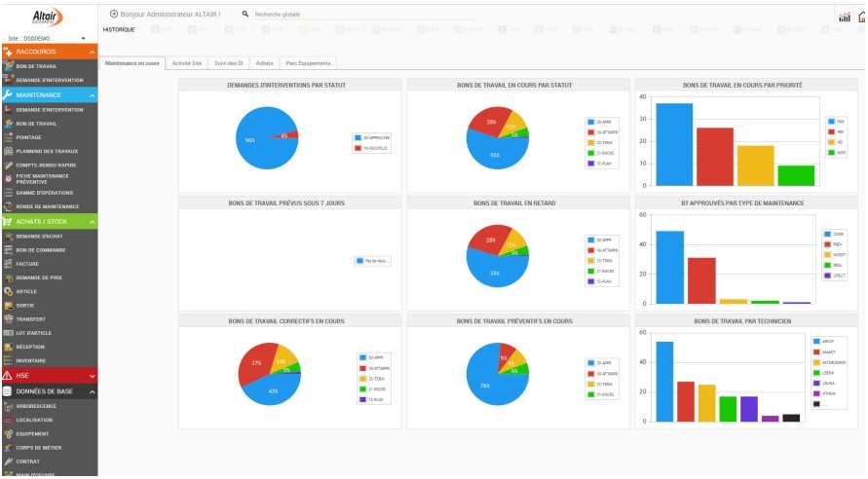868x479 pixels.
Task: Click the home icon in top-right corner
Action: [862, 17]
